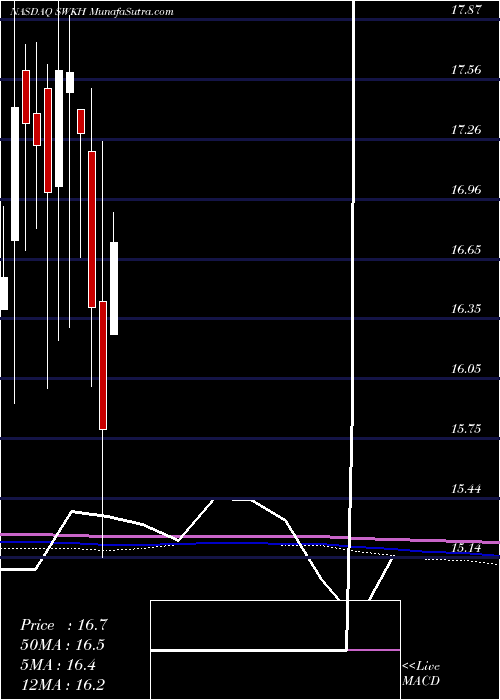500x700 pixels.
Task: Click the <<Live MACD label
Action: (x=421, y=674)
